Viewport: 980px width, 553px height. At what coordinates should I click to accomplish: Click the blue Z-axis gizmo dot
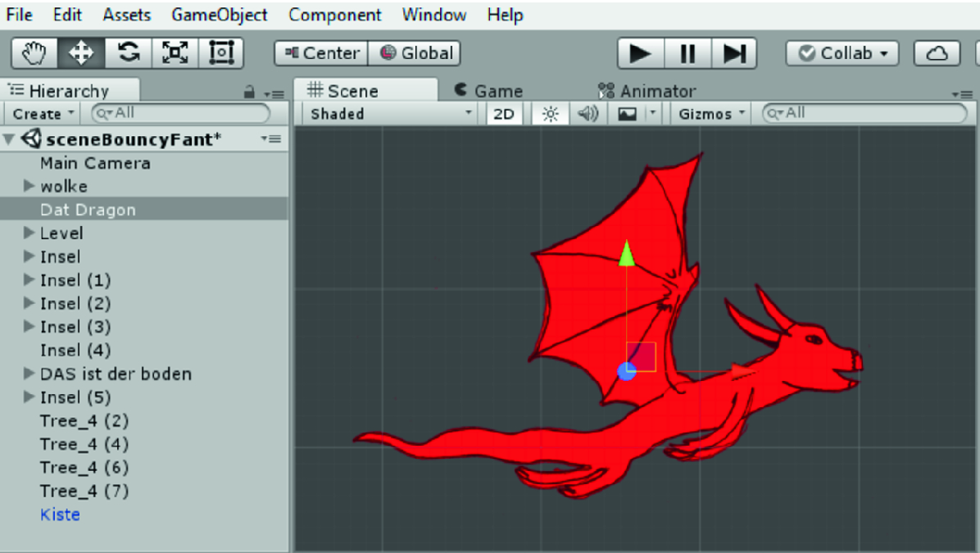pos(627,371)
